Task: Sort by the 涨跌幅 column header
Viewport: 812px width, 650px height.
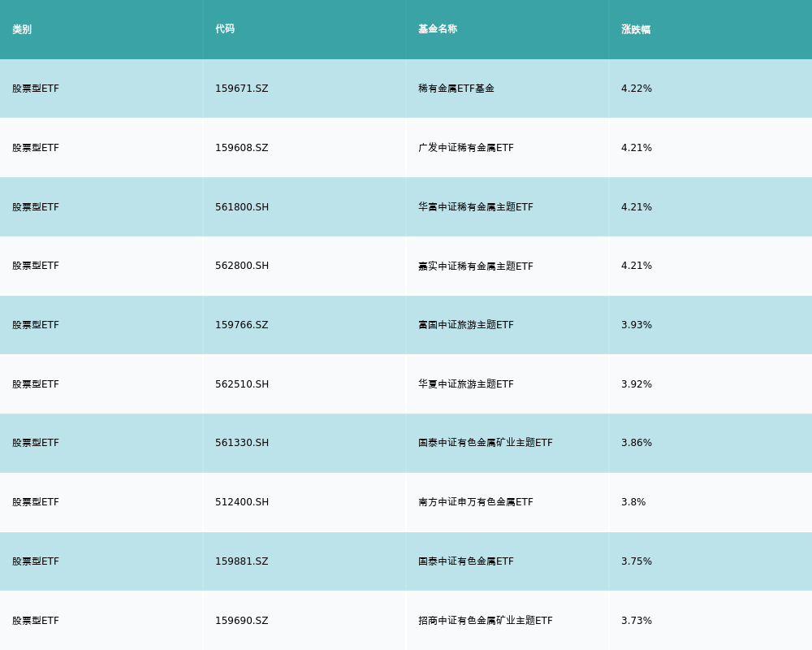Action: click(636, 29)
